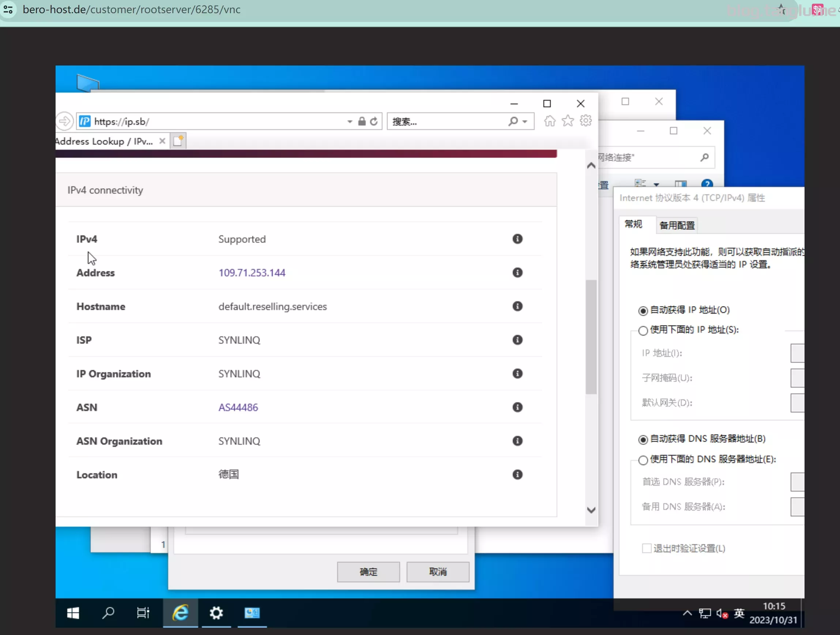Screen dimensions: 840x635
Task: Click the 确定 button
Action: 368,572
